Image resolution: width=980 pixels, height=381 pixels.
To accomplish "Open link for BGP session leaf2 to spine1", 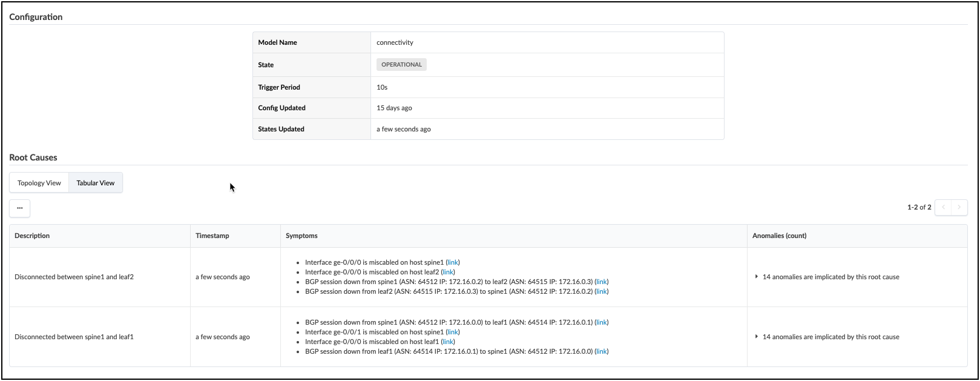I will point(602,291).
